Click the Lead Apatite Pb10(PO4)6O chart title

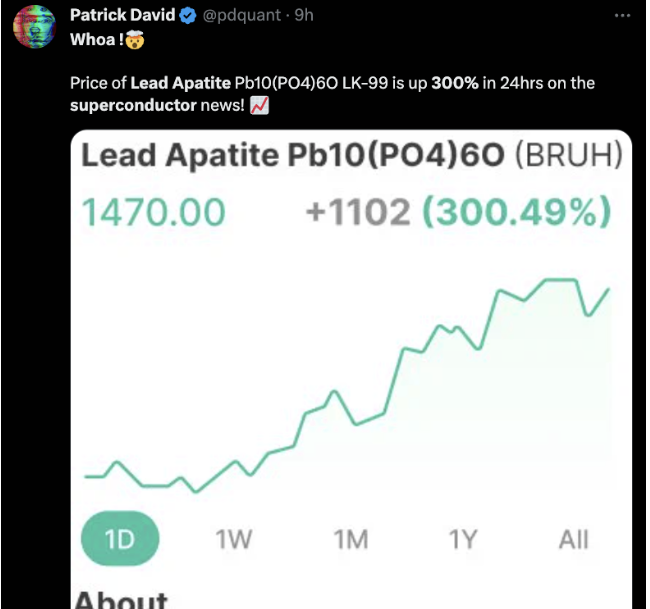[293, 155]
